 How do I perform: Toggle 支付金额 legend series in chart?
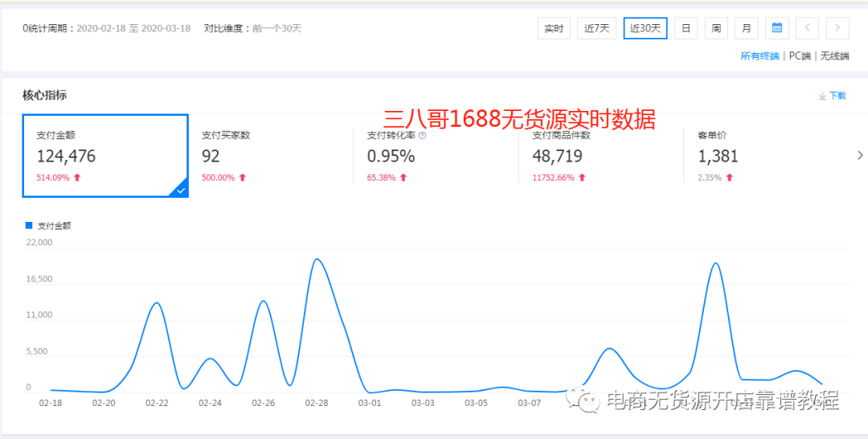[x=49, y=225]
